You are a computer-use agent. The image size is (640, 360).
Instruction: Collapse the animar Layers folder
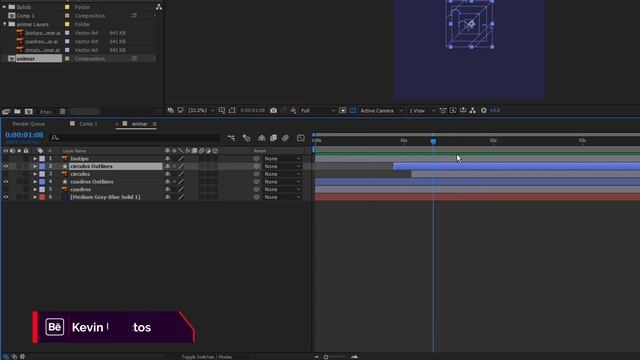[4, 24]
